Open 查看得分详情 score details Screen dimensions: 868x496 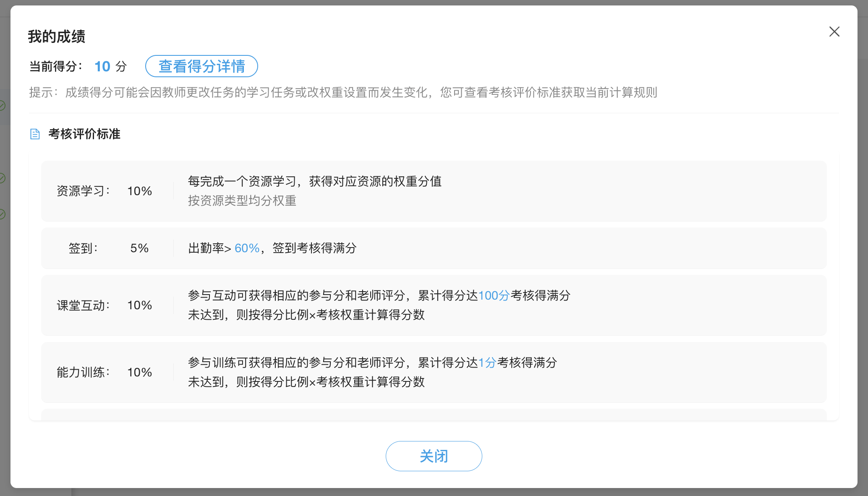coord(201,66)
